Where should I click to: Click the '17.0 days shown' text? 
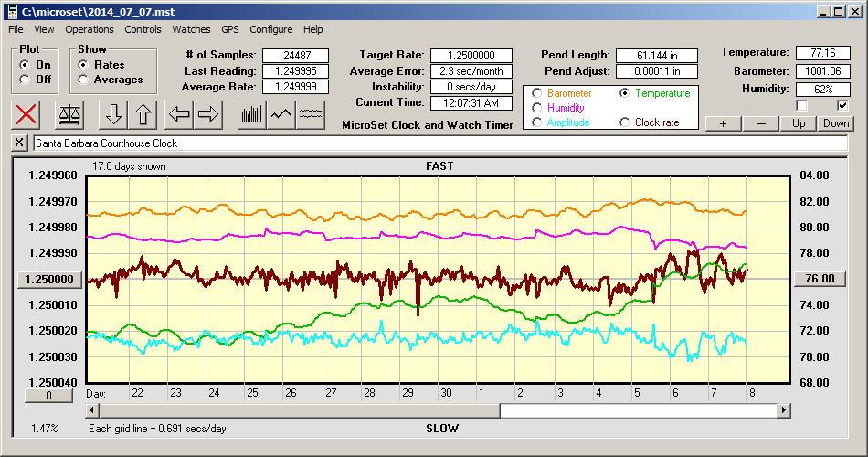coord(129,166)
